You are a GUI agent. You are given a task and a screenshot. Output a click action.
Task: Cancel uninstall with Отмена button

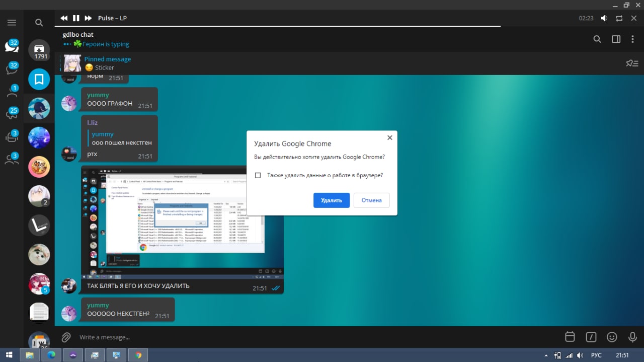coord(371,200)
